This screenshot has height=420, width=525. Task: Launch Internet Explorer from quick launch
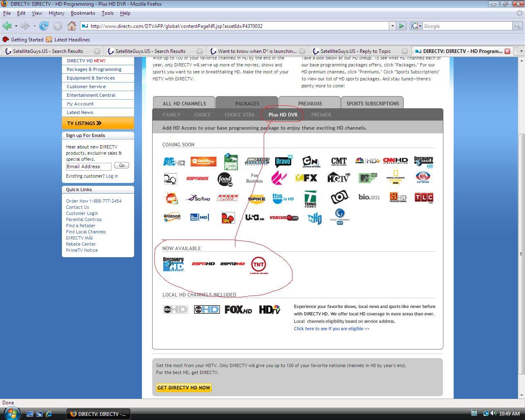click(49, 414)
